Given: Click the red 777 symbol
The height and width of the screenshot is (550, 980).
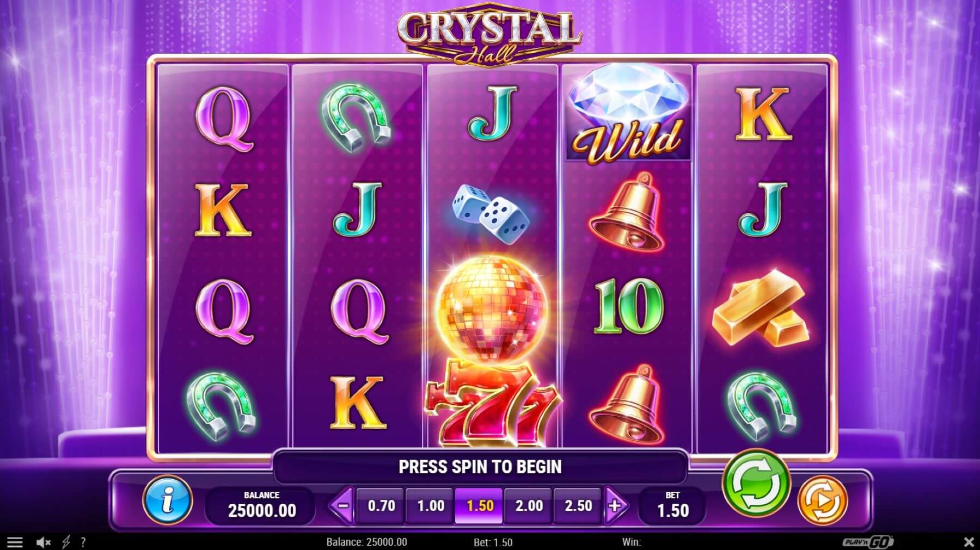Looking at the screenshot, I should pos(492,403).
